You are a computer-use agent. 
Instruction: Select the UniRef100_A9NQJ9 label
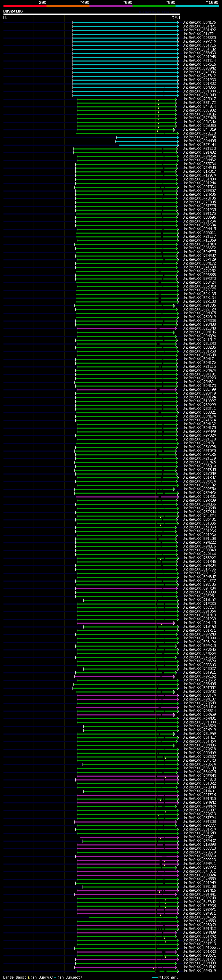point(199,971)
